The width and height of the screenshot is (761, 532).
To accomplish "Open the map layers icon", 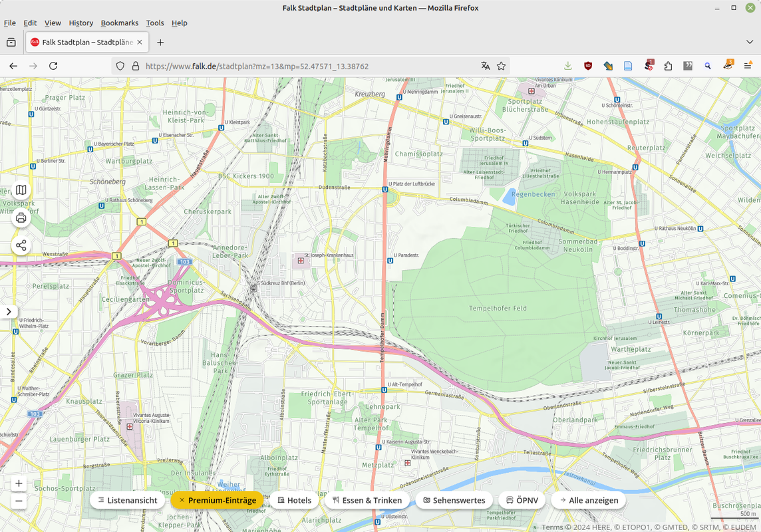I will coord(21,190).
